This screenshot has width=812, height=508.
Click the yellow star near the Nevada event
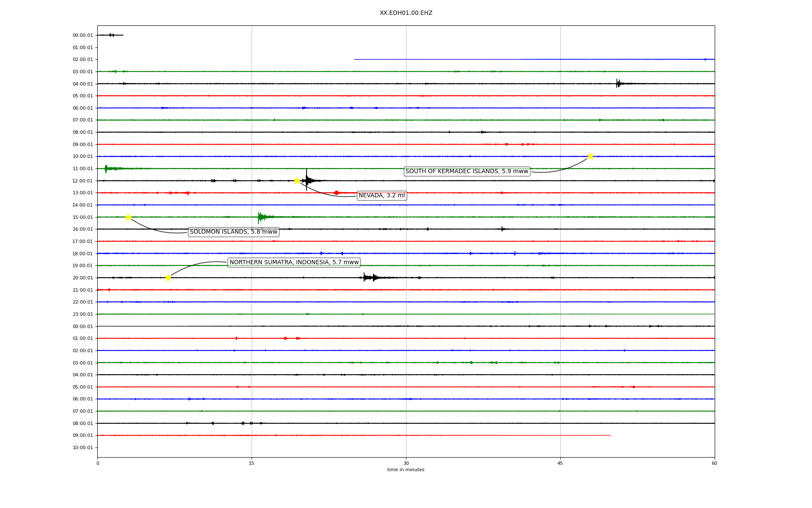(297, 181)
